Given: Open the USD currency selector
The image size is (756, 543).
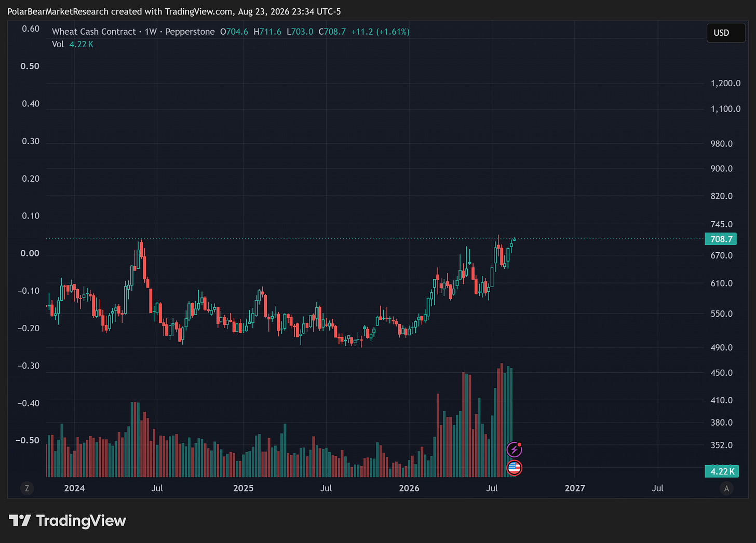Looking at the screenshot, I should [726, 33].
